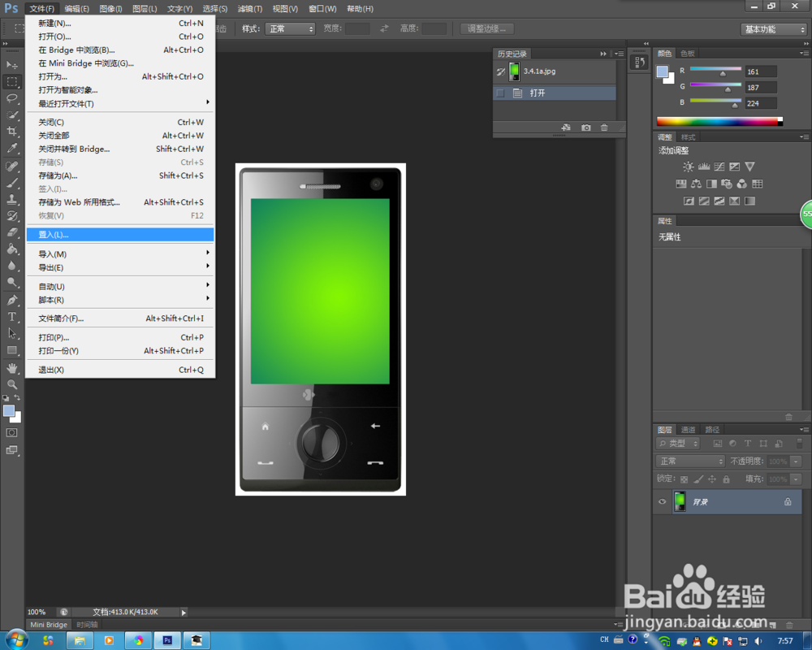Choose 新建(N)... from File menu

[120, 24]
